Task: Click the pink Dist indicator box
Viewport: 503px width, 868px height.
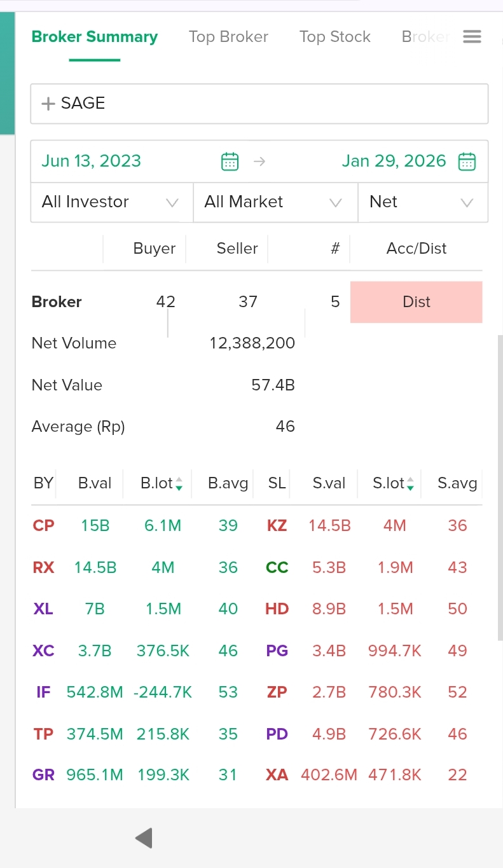Action: point(417,302)
